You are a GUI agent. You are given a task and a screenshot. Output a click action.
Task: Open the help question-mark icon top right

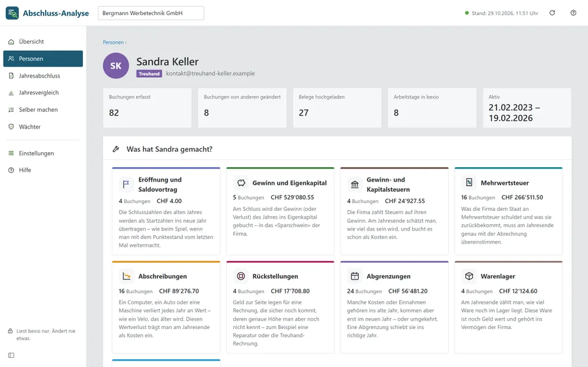tap(573, 13)
